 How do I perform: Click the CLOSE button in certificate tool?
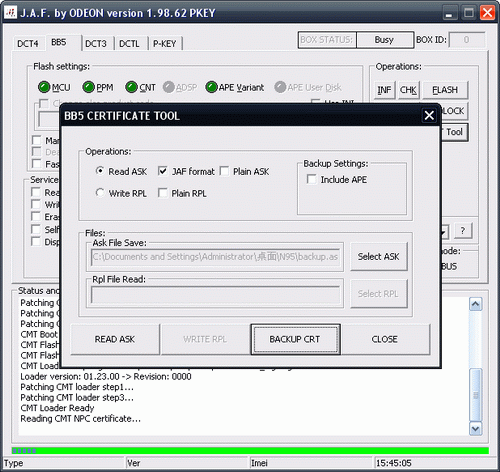click(x=385, y=339)
